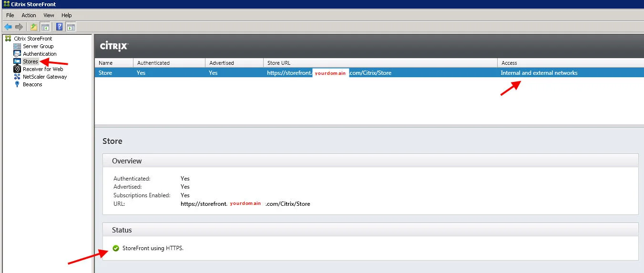The width and height of the screenshot is (644, 273).
Task: Click the Up one level folder icon
Action: click(x=34, y=27)
